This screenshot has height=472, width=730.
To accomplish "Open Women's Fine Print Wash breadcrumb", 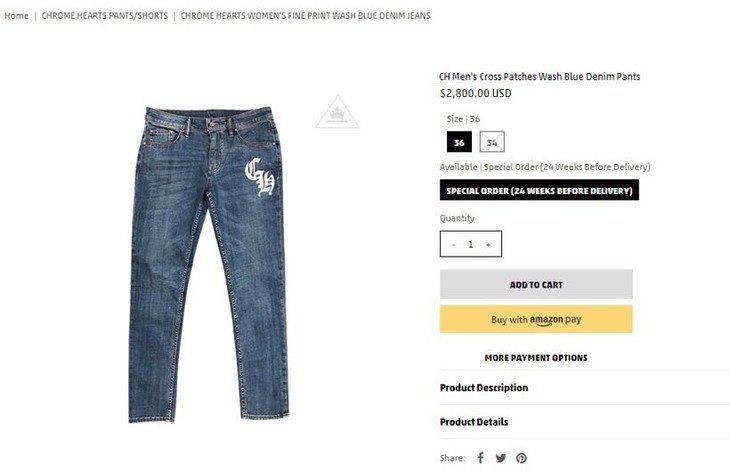I will pos(305,16).
